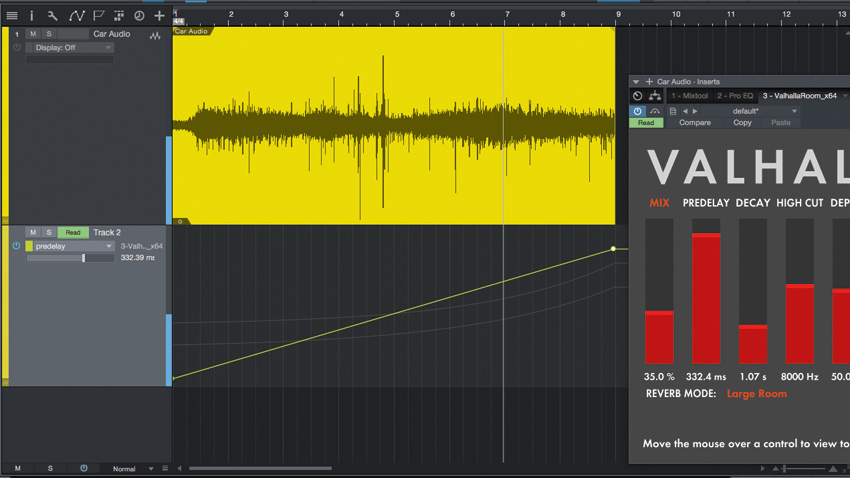
Task: Click the clock tempo track icon
Action: click(139, 16)
